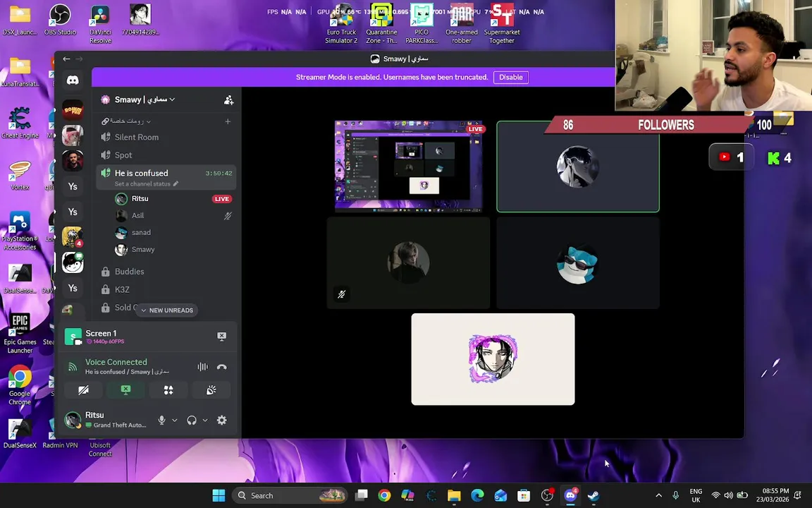Image resolution: width=812 pixels, height=508 pixels.
Task: Disconnect from voice with the hang-up icon
Action: click(x=221, y=367)
